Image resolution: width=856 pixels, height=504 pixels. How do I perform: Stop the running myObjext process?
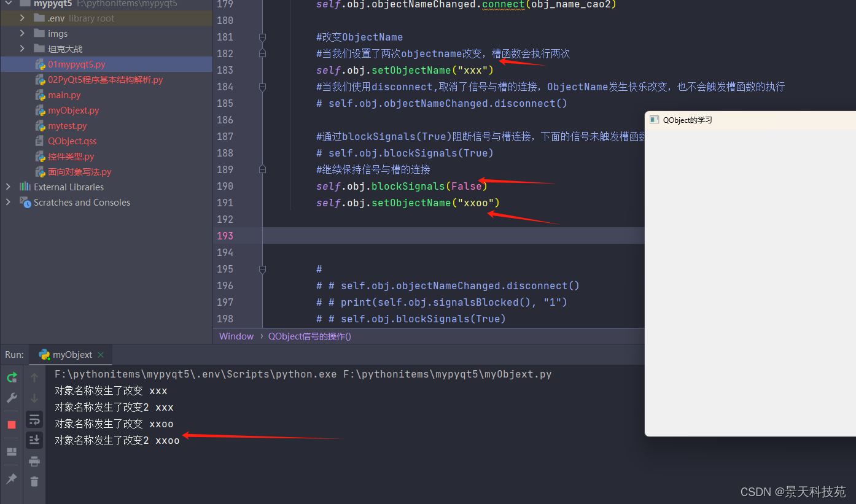coord(12,425)
